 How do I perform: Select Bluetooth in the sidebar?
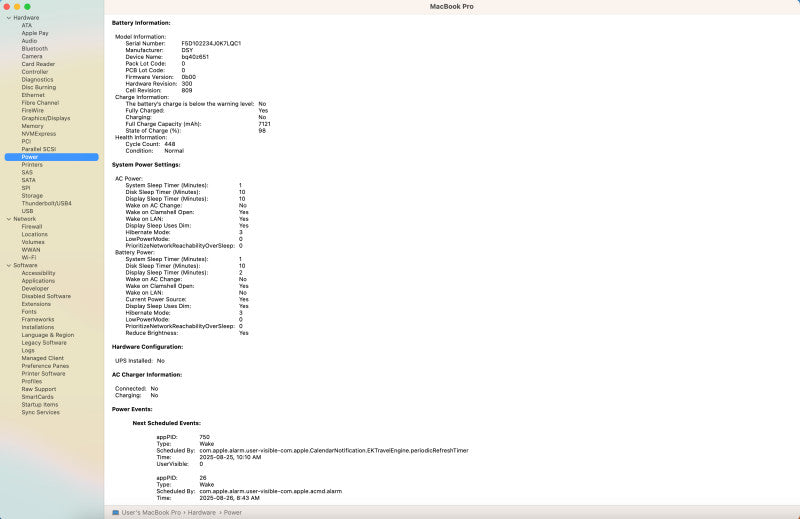point(35,48)
